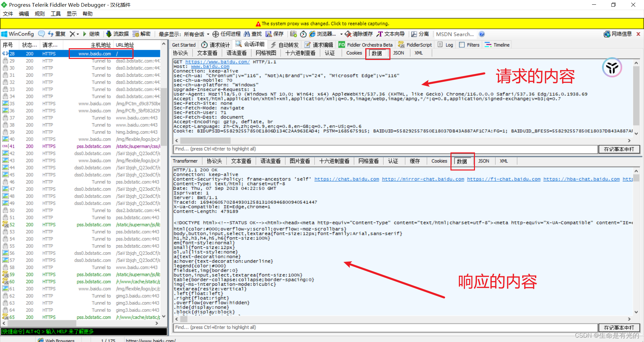
Task: Select request 十六进制查看 tab
Action: 300,53
